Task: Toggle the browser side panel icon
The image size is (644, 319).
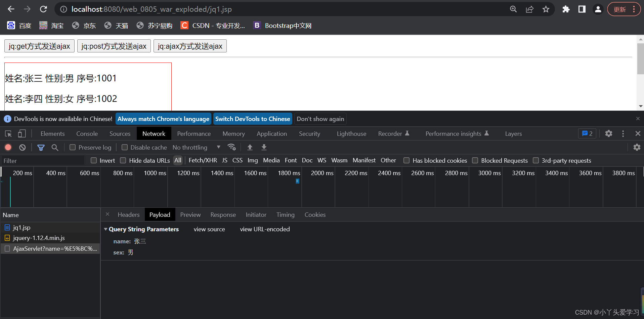Action: coord(582,9)
